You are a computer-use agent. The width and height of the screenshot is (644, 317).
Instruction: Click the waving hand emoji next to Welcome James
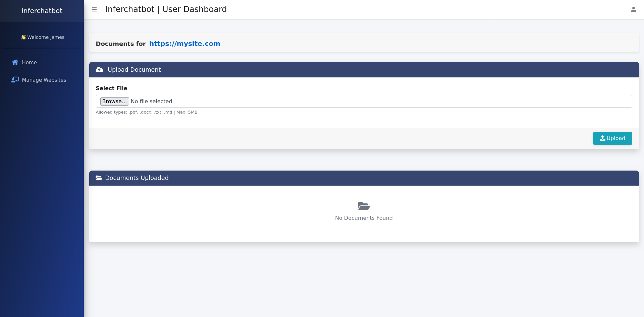(x=23, y=37)
